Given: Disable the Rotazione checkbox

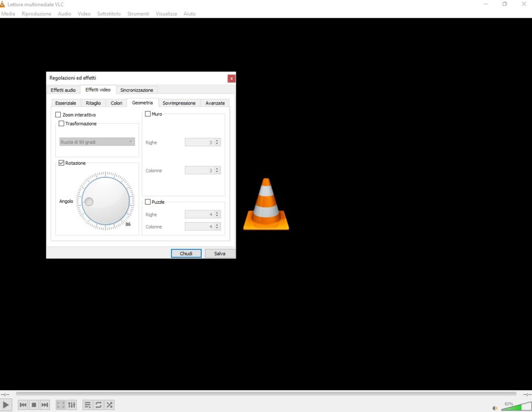Looking at the screenshot, I should [61, 163].
